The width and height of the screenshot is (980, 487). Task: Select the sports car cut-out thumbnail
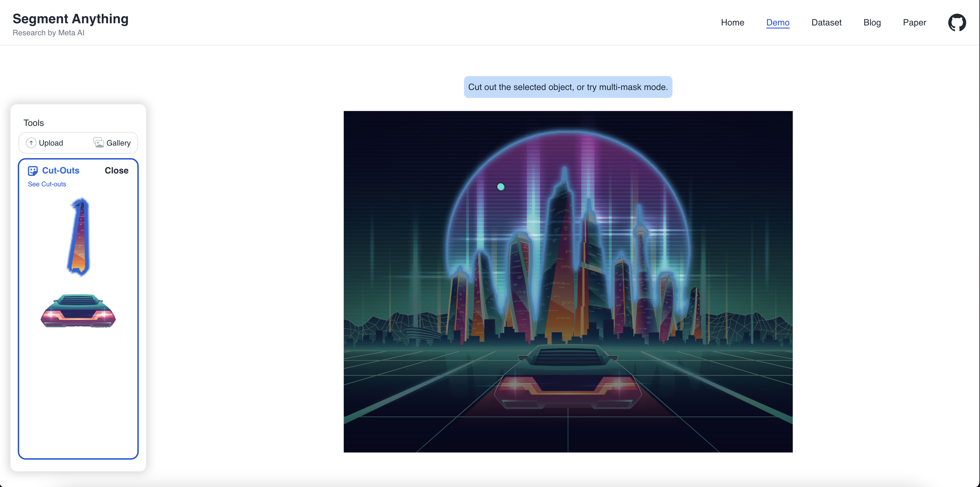tap(78, 311)
